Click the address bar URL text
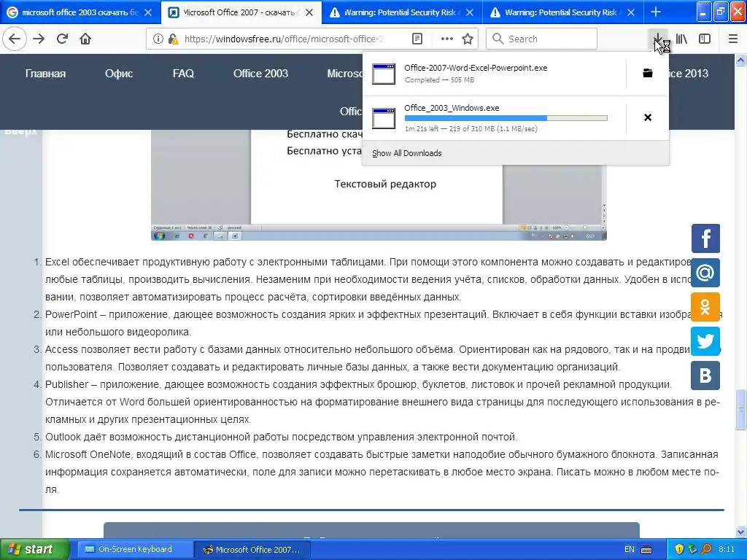The image size is (747, 560). pyautogui.click(x=284, y=39)
